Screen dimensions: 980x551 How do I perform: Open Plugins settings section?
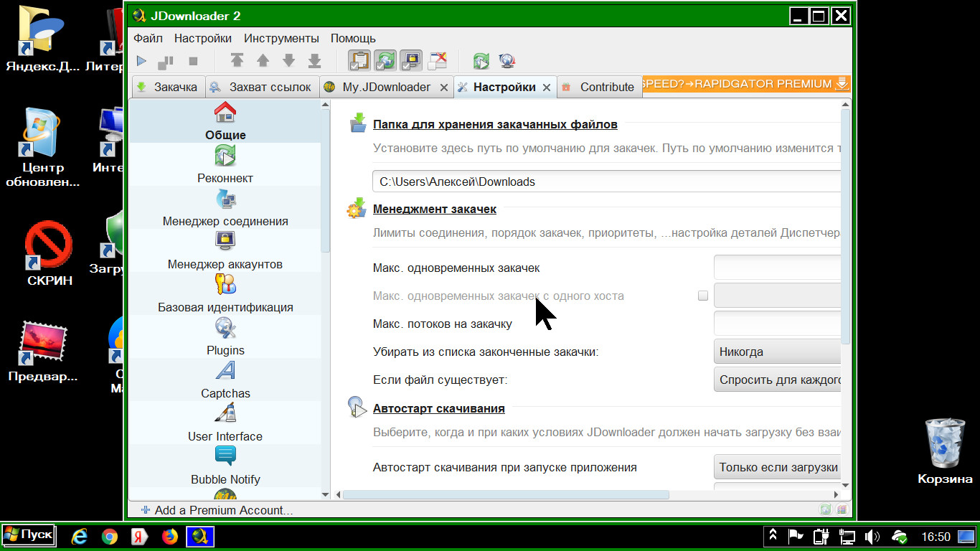click(225, 336)
